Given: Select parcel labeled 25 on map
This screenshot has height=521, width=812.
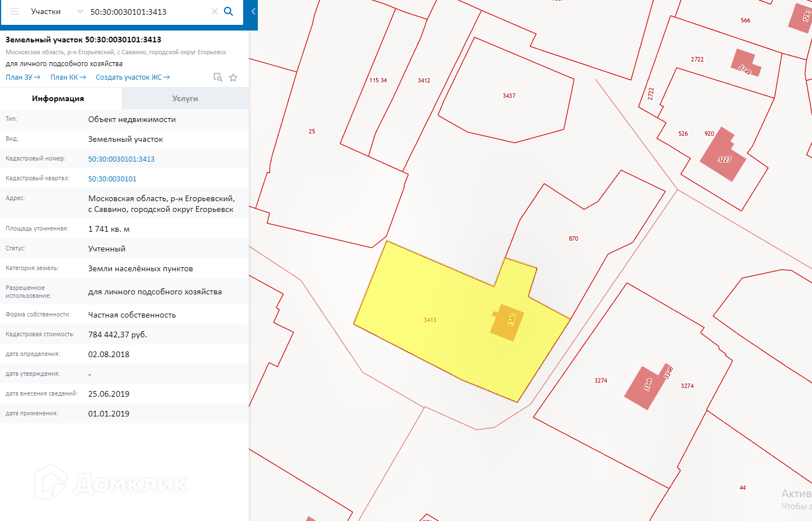Looking at the screenshot, I should tap(312, 131).
